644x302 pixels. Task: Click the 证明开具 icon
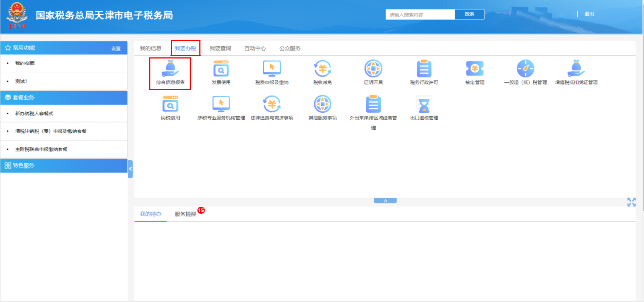(x=373, y=69)
